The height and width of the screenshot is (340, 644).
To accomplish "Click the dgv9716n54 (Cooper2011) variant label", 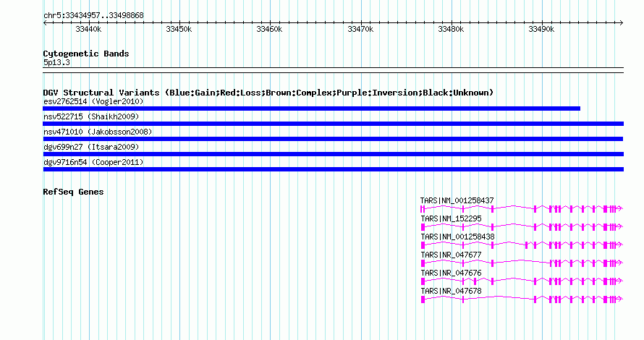I will pyautogui.click(x=93, y=162).
